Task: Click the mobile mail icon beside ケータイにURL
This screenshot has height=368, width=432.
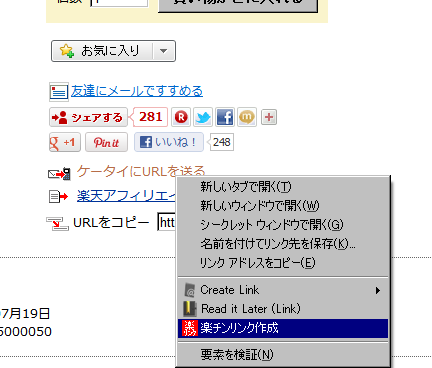Action: [59, 174]
